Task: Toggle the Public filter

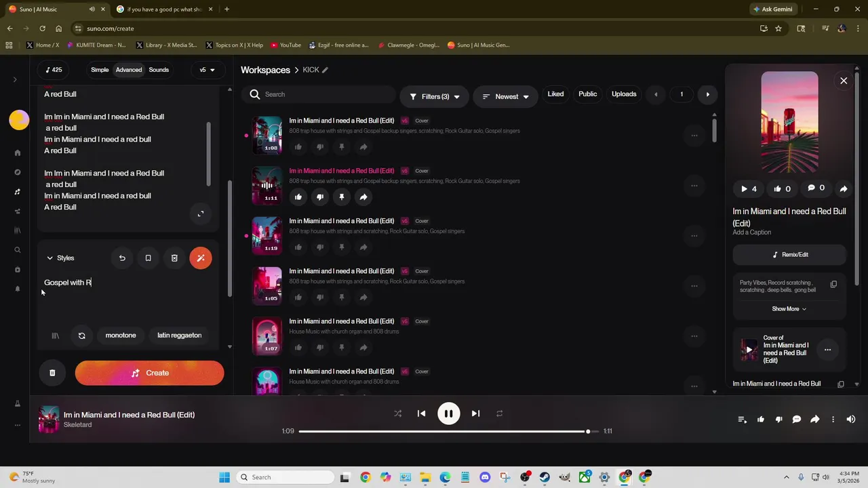Action: click(x=587, y=94)
